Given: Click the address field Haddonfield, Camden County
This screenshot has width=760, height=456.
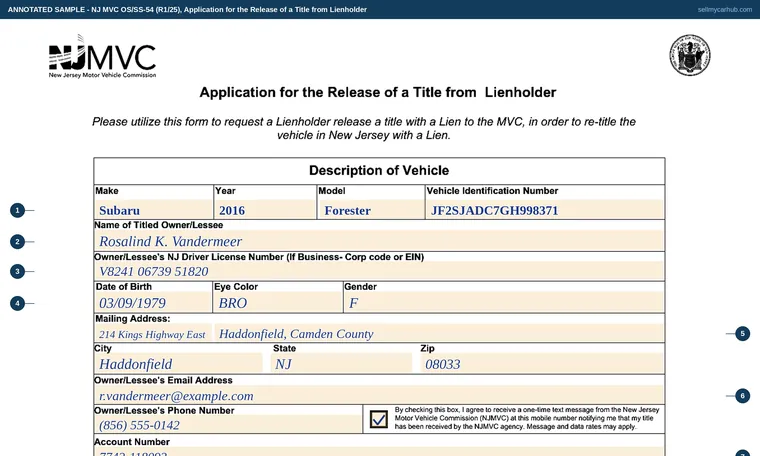Looking at the screenshot, I should tap(439, 333).
